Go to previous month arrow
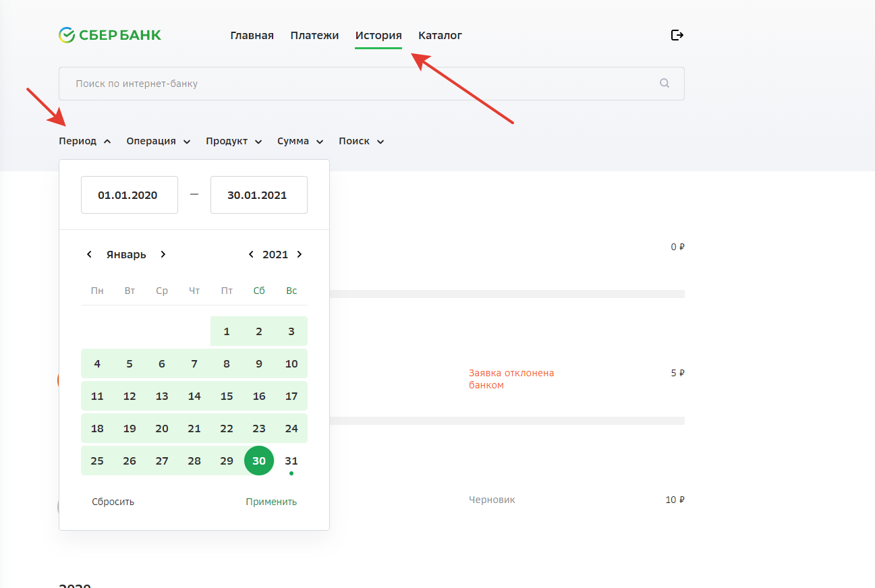This screenshot has width=875, height=588. [89, 254]
